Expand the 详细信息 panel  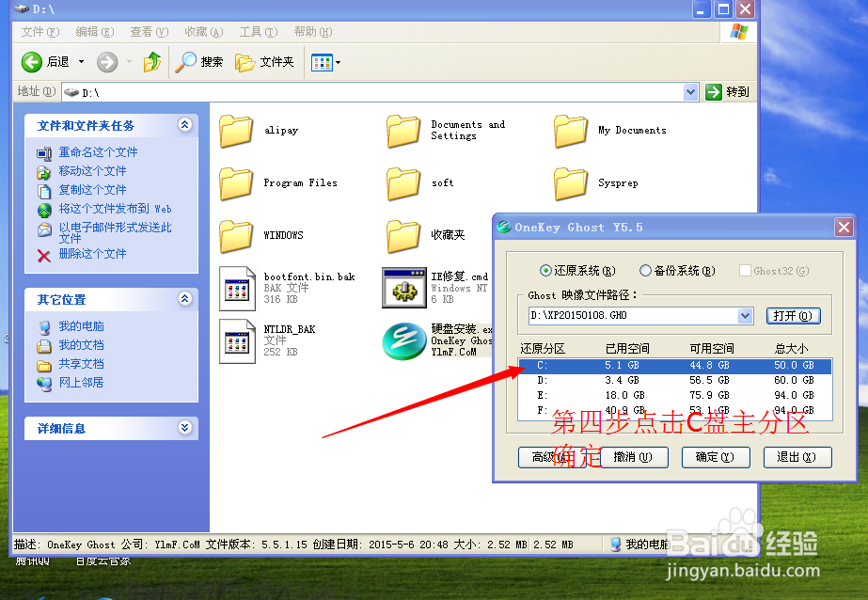185,427
